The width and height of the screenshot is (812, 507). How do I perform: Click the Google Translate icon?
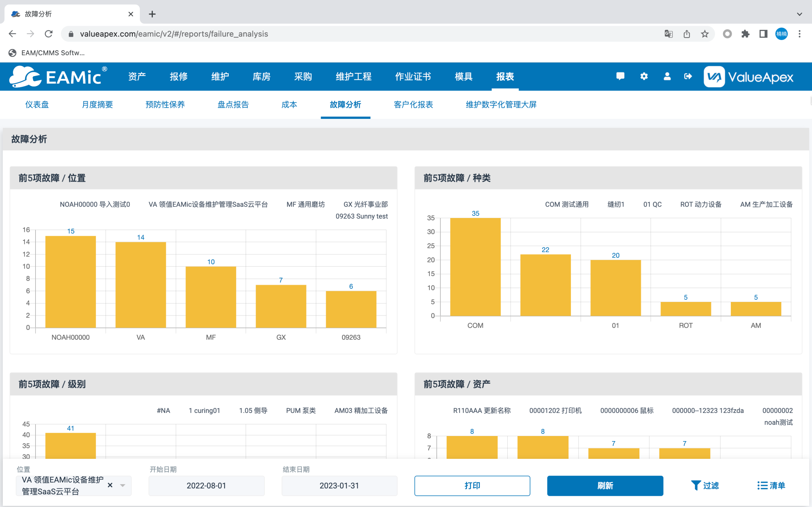668,34
